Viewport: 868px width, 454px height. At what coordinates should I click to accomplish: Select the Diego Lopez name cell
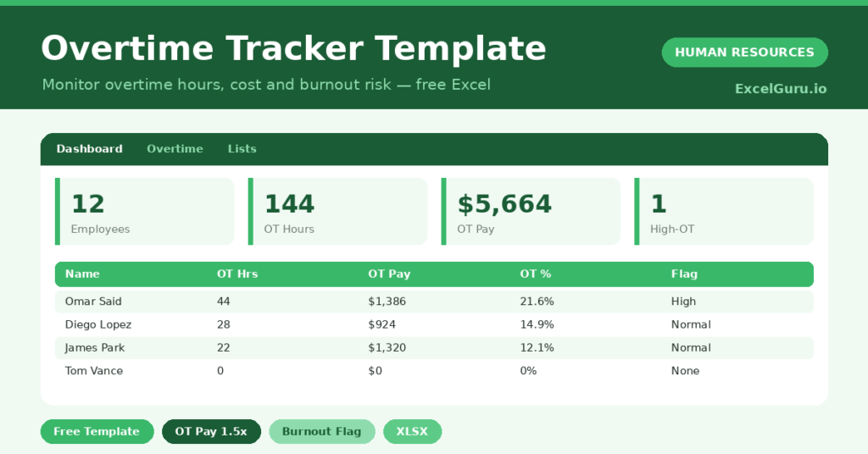click(98, 324)
